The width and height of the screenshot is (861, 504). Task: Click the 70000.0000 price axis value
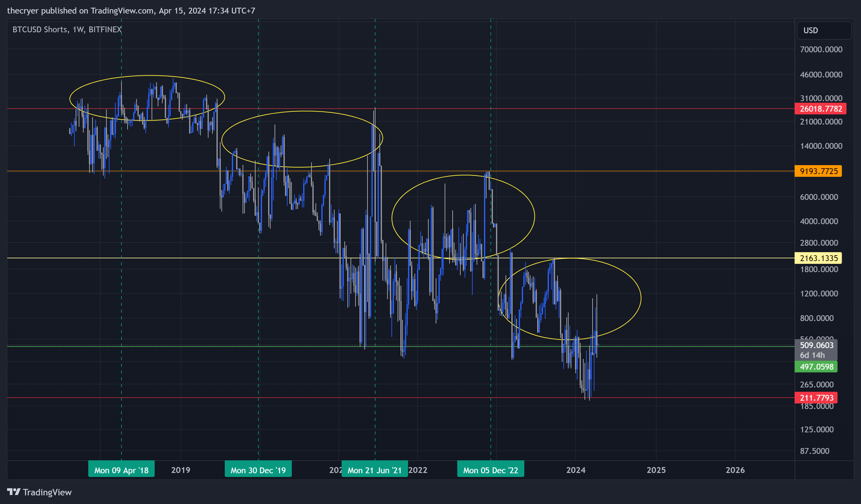(x=821, y=50)
